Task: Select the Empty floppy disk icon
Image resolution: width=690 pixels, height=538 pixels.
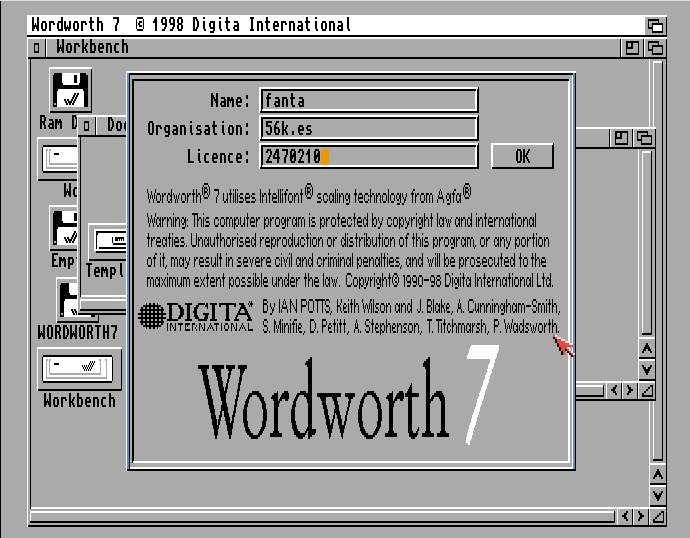Action: [x=65, y=228]
